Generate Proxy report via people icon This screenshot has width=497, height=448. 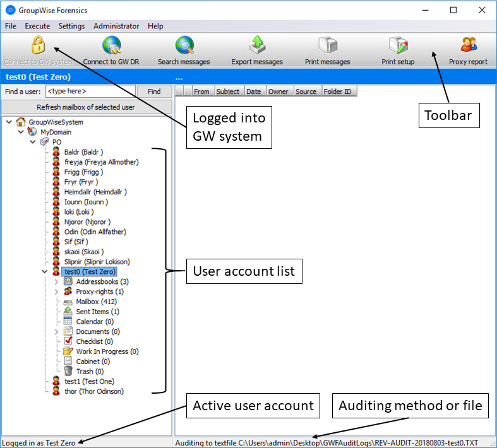point(469,45)
